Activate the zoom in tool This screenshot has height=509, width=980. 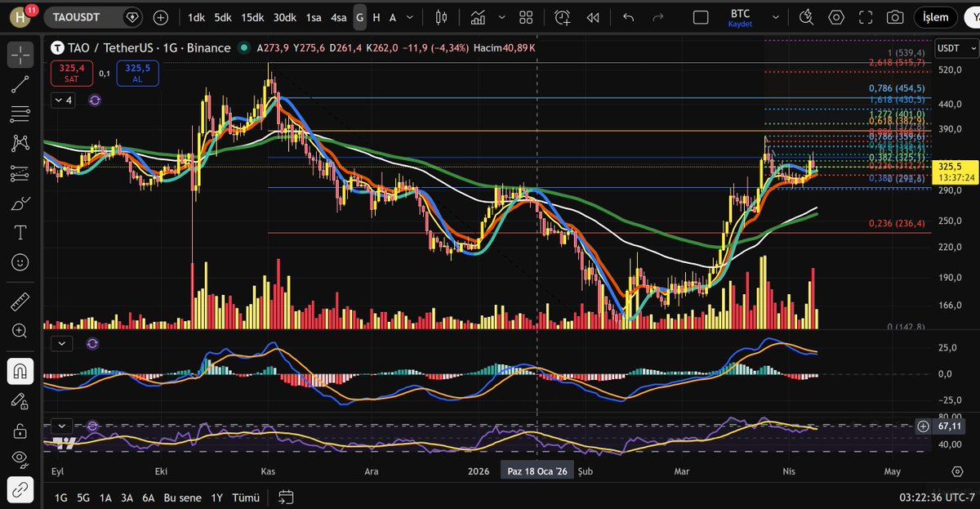pos(20,331)
